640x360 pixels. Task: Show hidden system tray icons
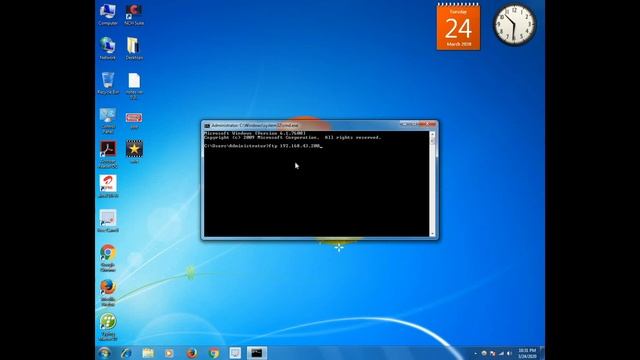(475, 353)
